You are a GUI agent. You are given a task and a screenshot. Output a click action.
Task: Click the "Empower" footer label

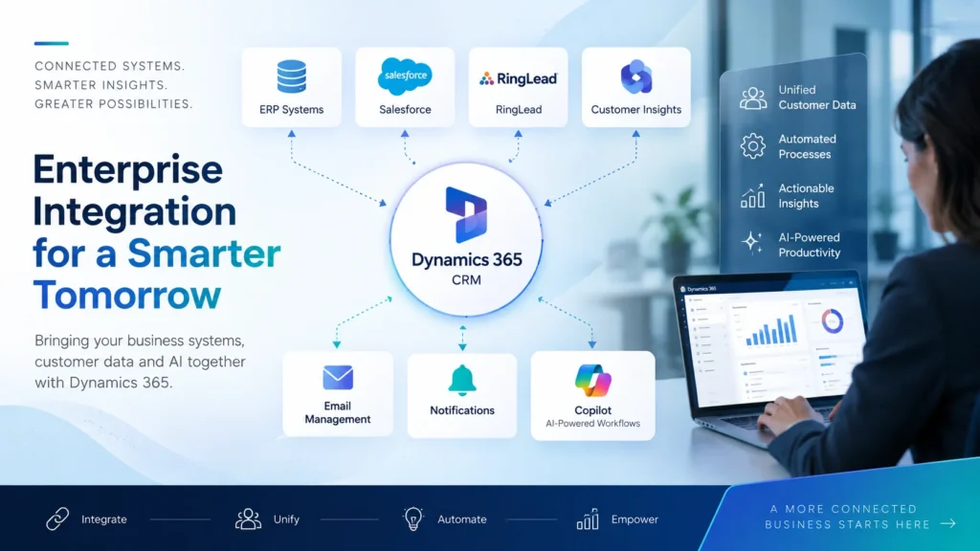[x=635, y=519]
